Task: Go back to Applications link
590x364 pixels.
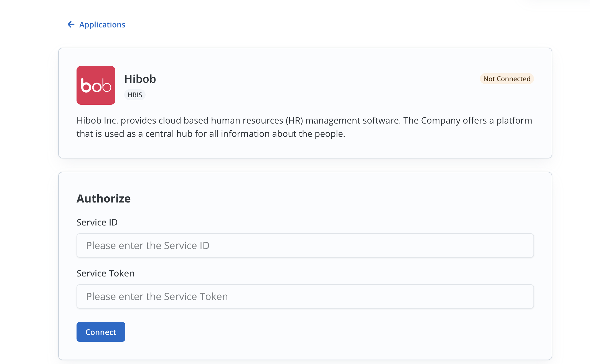Action: click(102, 25)
